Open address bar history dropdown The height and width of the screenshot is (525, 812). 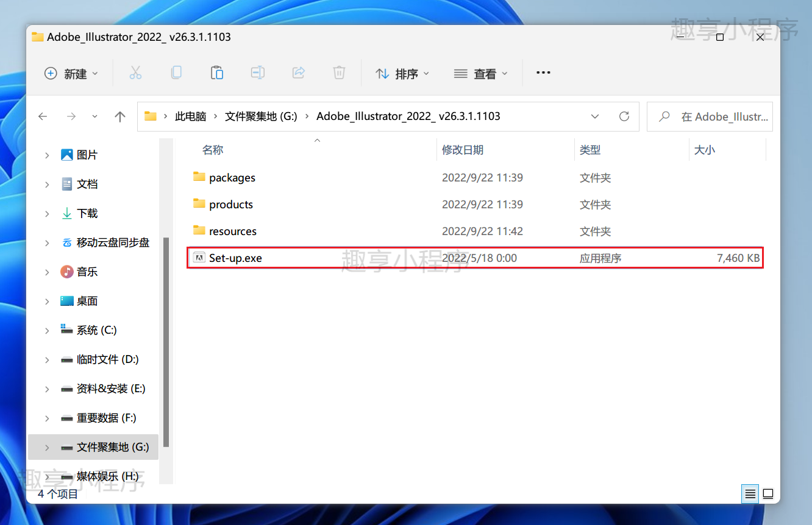(595, 116)
